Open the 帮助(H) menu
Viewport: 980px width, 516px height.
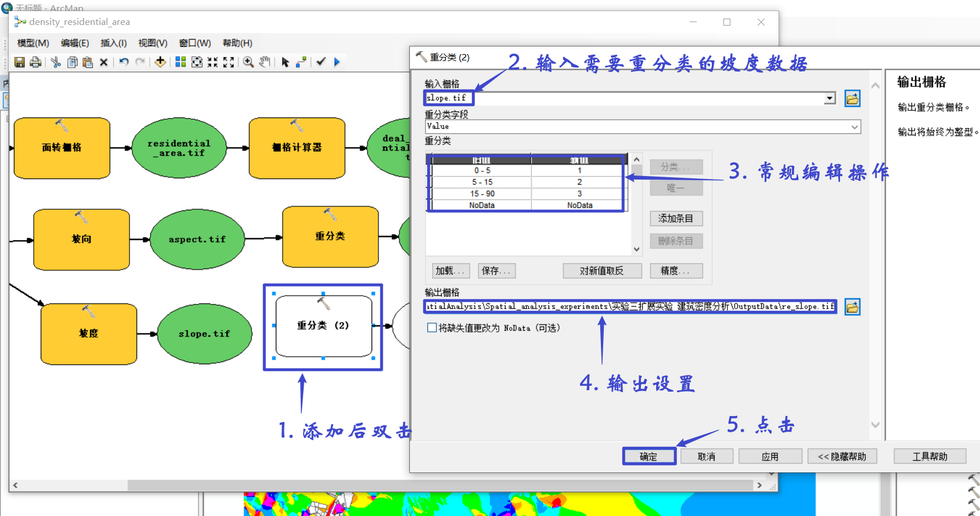pyautogui.click(x=237, y=43)
